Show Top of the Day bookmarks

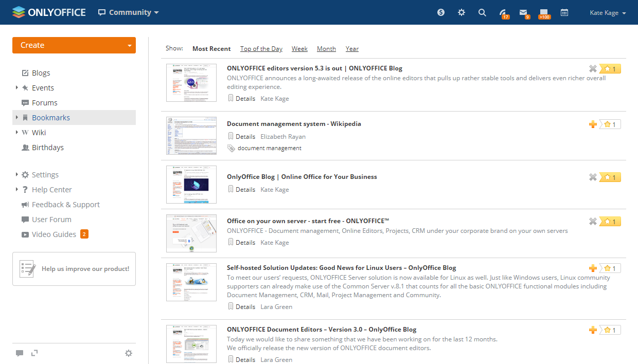[x=261, y=49]
